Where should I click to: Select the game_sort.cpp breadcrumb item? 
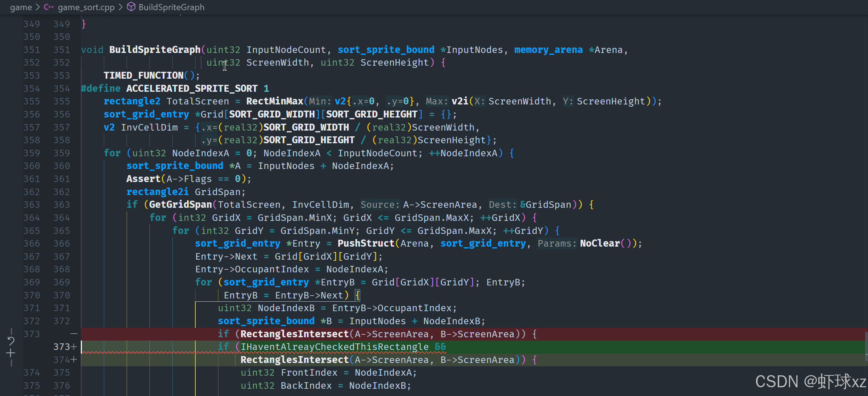[x=86, y=7]
